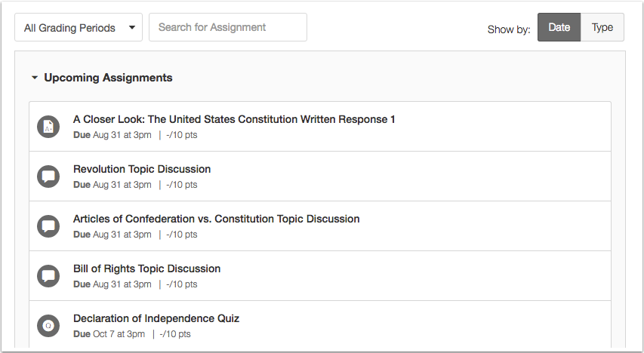The image size is (644, 353).
Task: Click discussion icon for Articles of Confederation
Action: point(48,226)
